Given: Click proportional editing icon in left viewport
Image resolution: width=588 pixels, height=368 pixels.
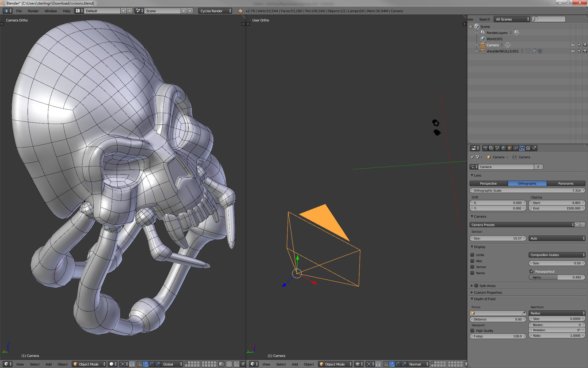Looking at the screenshot, I should click(x=229, y=364).
